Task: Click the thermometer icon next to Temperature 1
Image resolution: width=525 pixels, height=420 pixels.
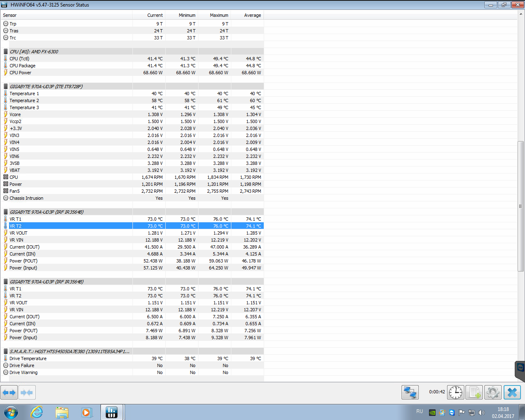Action: coord(6,94)
